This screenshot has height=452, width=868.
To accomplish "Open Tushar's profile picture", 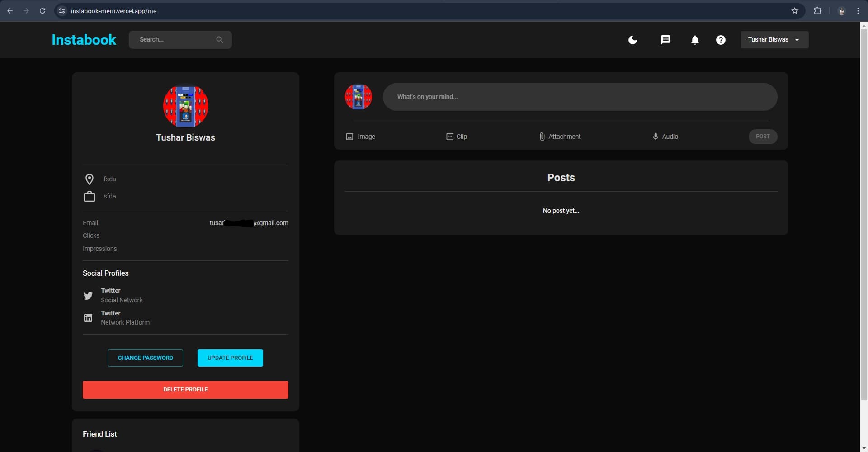I will point(185,106).
